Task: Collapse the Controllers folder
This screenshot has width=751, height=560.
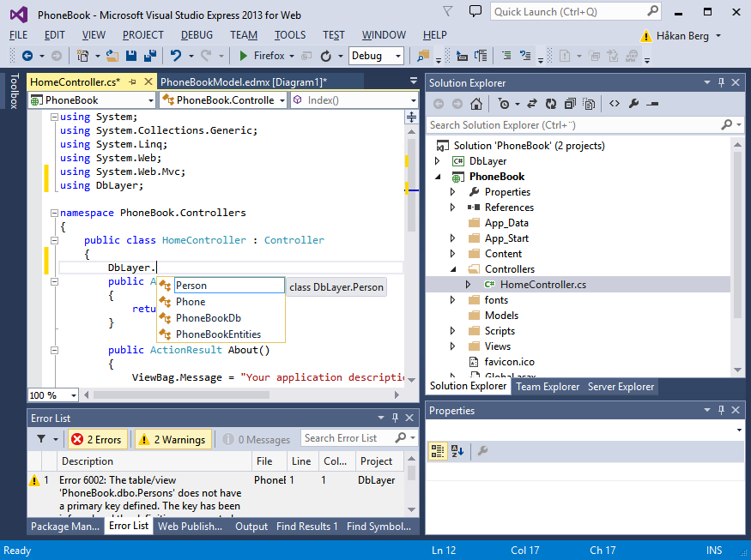Action: [452, 269]
